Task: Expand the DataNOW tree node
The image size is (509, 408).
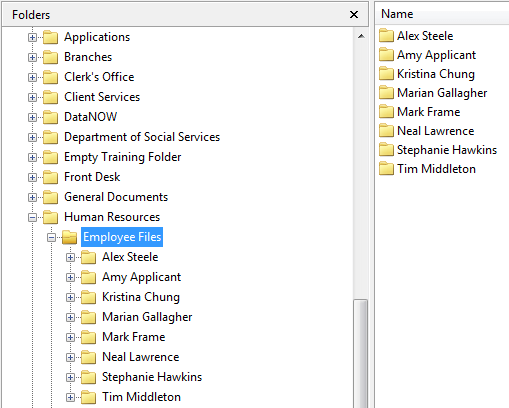Action: click(32, 117)
